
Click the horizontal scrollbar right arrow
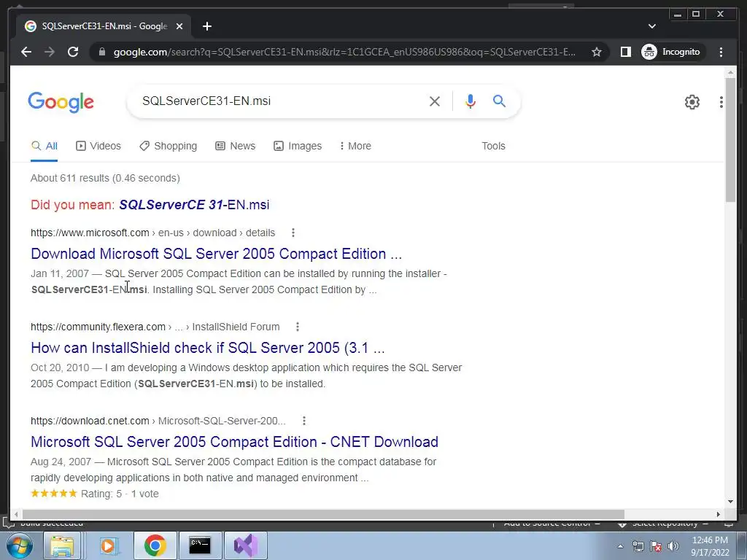[x=719, y=514]
